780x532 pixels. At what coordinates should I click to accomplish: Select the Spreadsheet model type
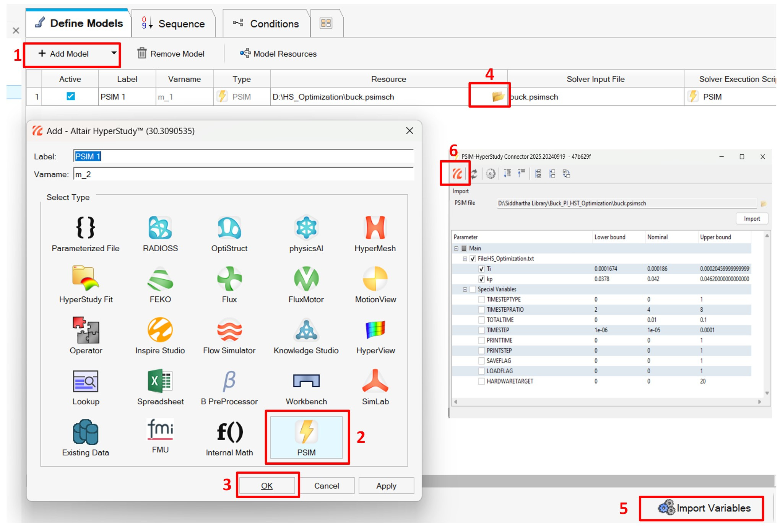pos(160,387)
